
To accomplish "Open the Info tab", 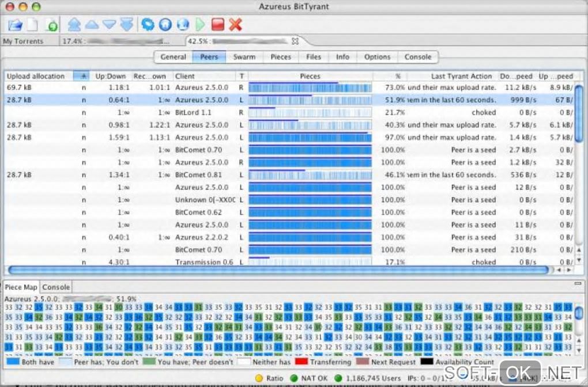I will pos(342,57).
